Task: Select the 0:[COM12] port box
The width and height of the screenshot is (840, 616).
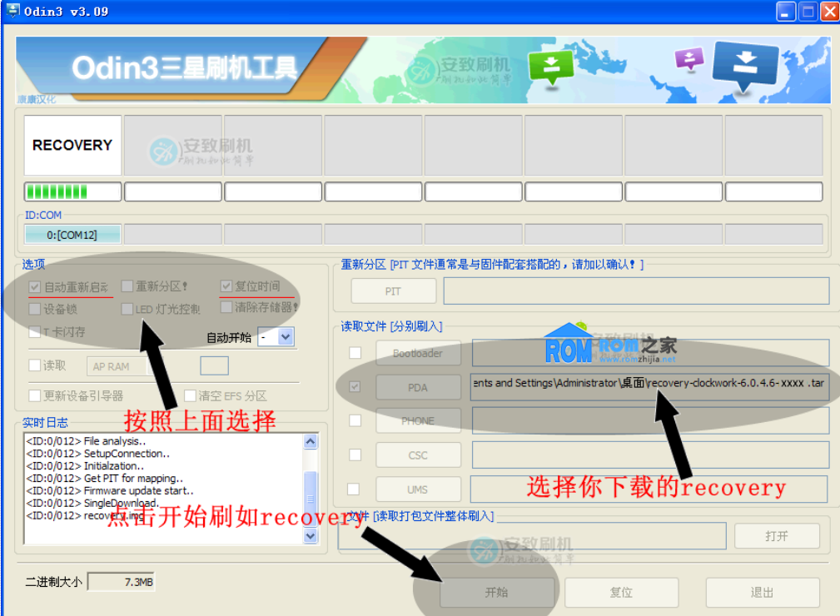Action: [72, 234]
